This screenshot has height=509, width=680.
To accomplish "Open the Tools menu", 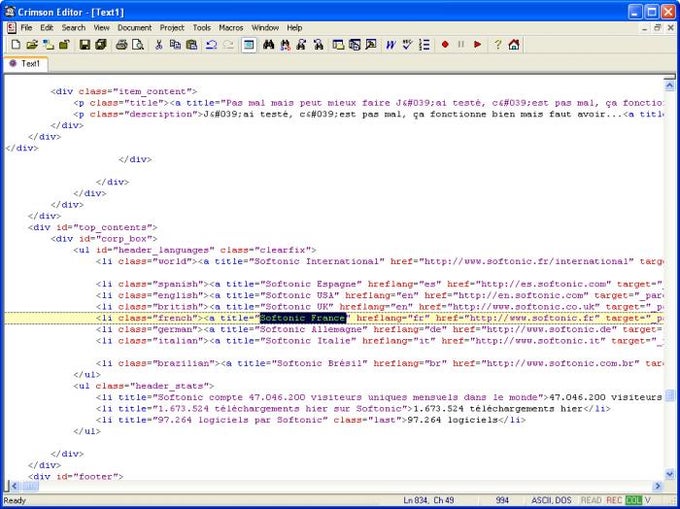I will pos(202,28).
